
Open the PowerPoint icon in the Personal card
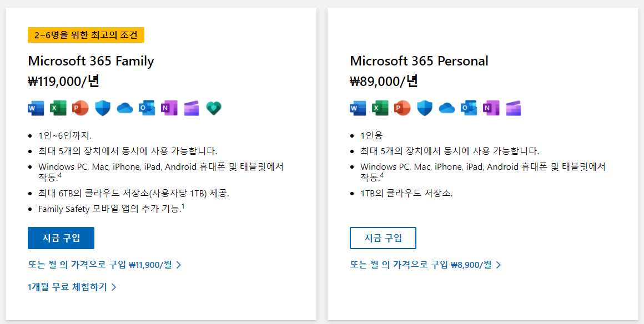pyautogui.click(x=402, y=108)
